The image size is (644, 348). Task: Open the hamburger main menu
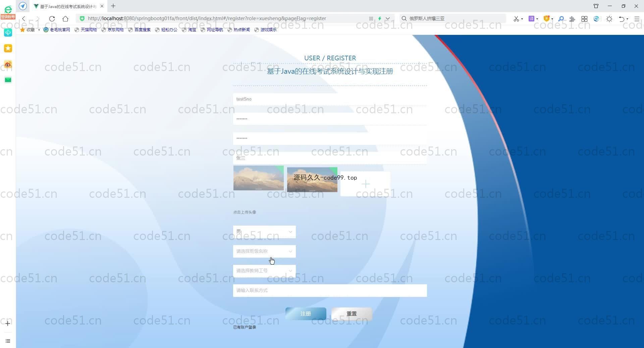[x=637, y=19]
